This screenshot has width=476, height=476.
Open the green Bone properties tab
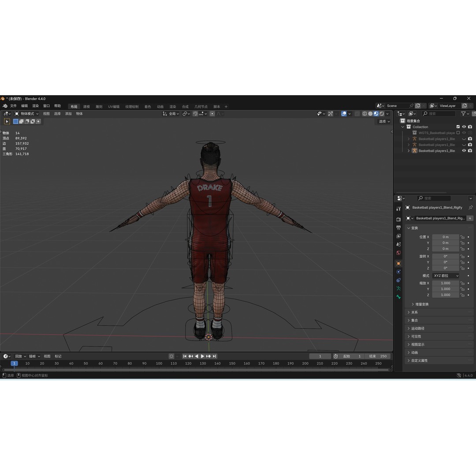point(398,297)
